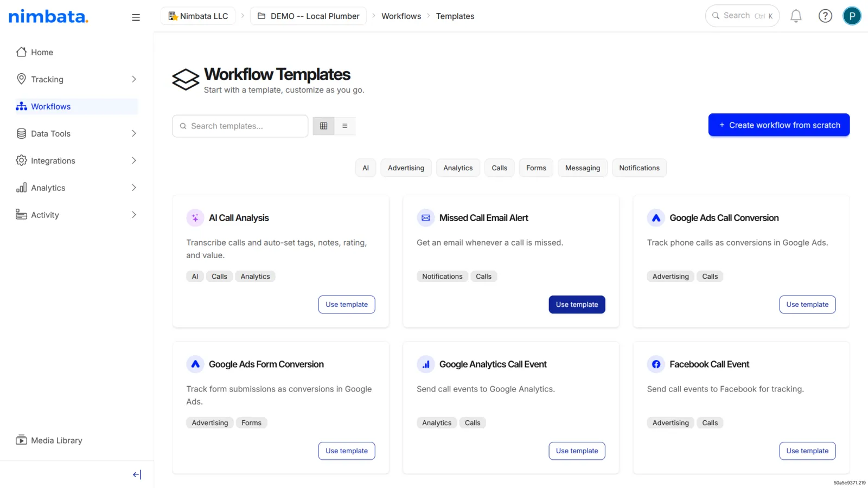Switch to grid view

323,126
